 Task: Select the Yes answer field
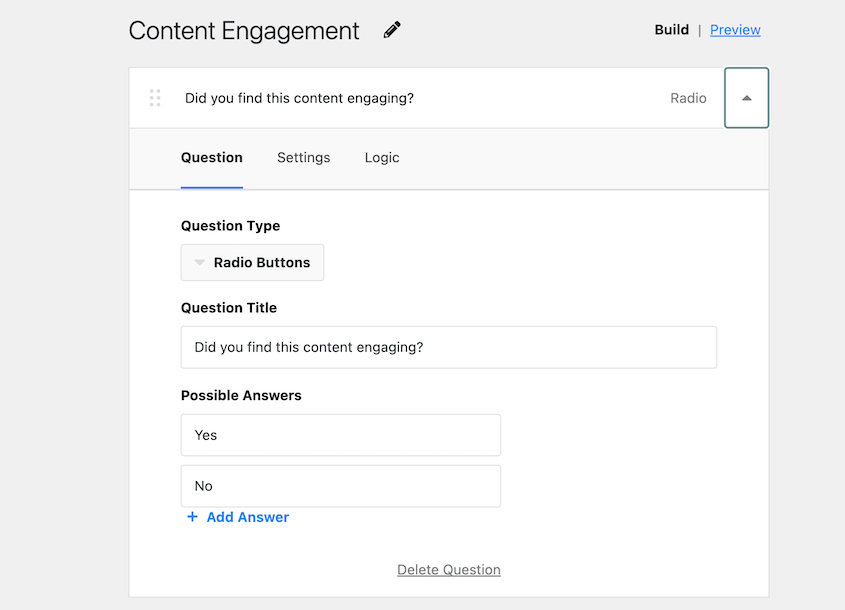click(340, 435)
